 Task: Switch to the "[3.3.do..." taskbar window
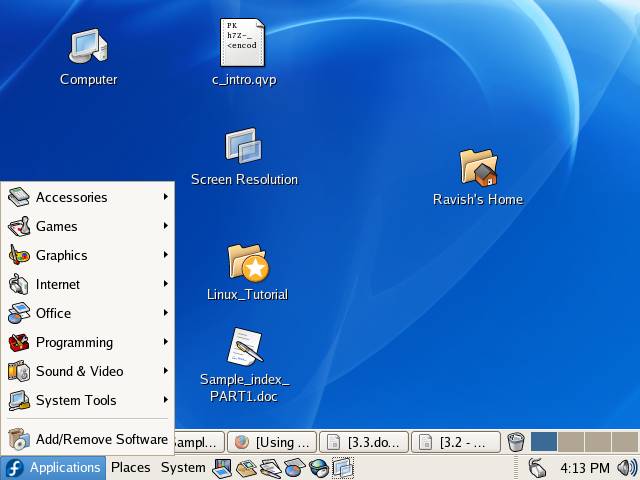364,442
